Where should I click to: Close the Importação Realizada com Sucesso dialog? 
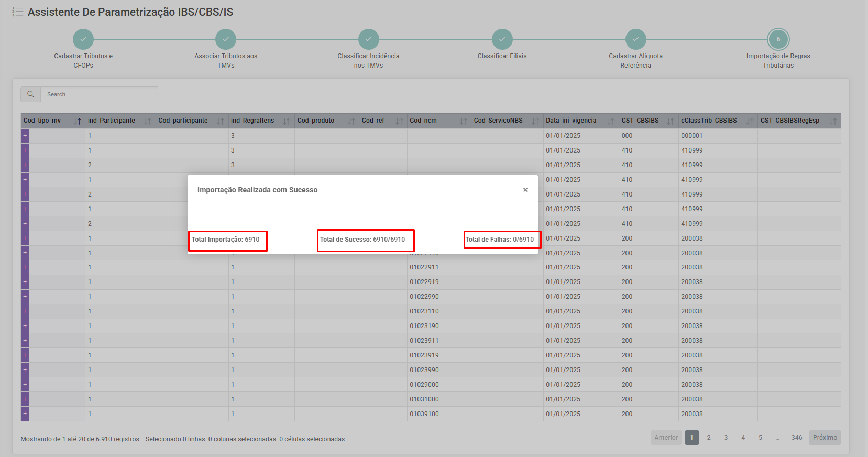tap(525, 190)
